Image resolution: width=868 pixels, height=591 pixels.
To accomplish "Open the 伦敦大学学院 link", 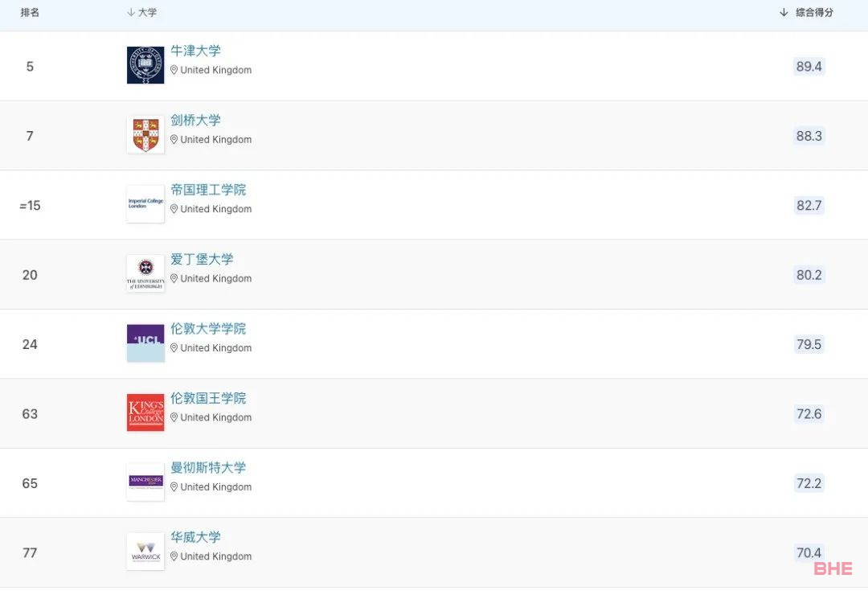I will [x=208, y=329].
